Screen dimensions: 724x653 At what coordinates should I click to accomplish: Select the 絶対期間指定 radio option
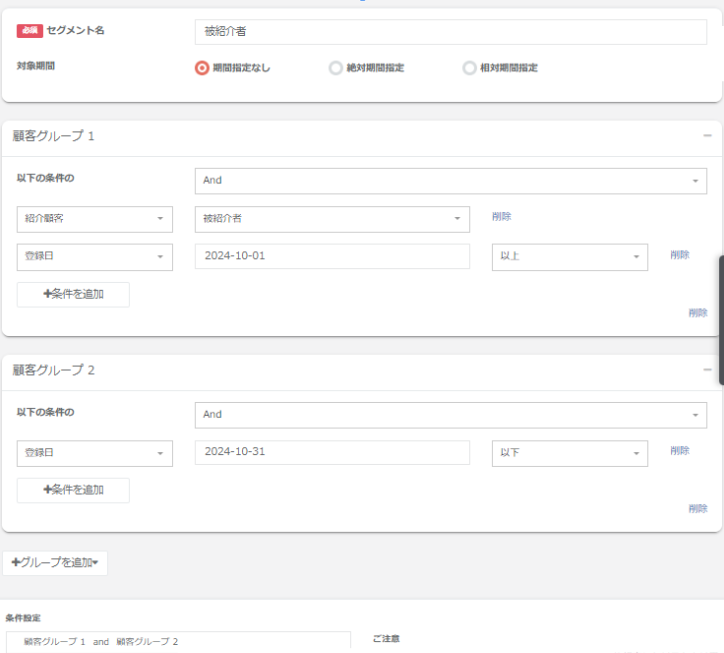[x=336, y=68]
